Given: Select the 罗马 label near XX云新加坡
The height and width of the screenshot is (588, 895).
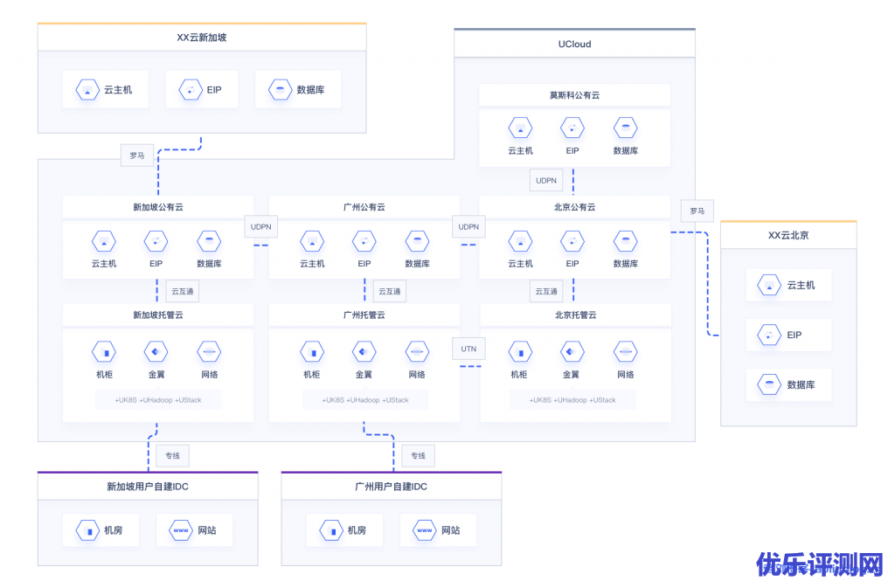Looking at the screenshot, I should [137, 156].
